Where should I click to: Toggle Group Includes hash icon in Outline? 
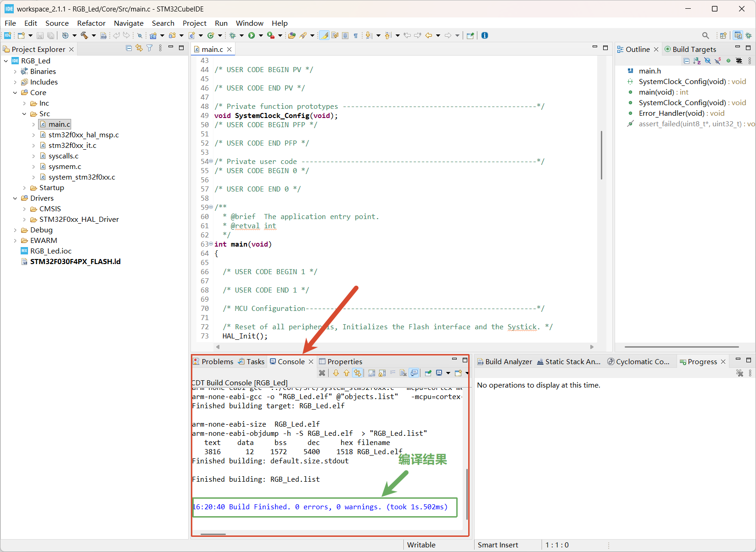pos(739,61)
